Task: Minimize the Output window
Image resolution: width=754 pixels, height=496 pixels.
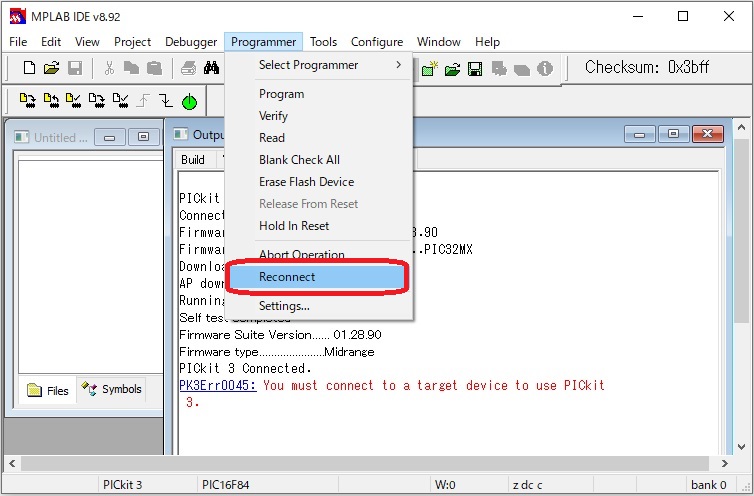Action: click(640, 134)
